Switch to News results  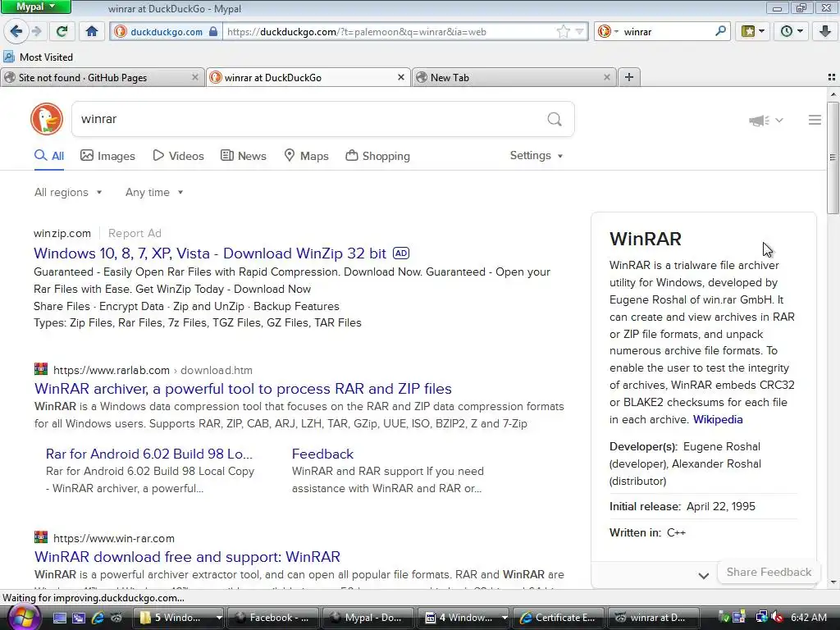[243, 156]
